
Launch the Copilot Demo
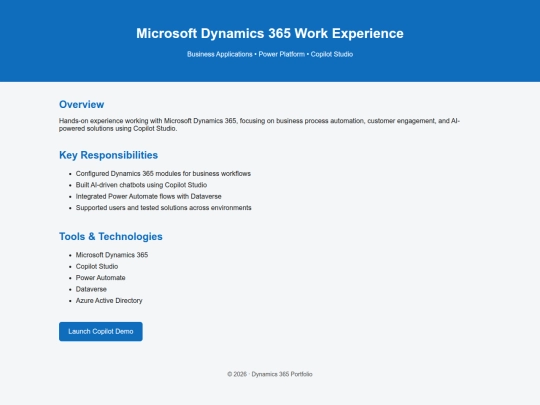(101, 331)
